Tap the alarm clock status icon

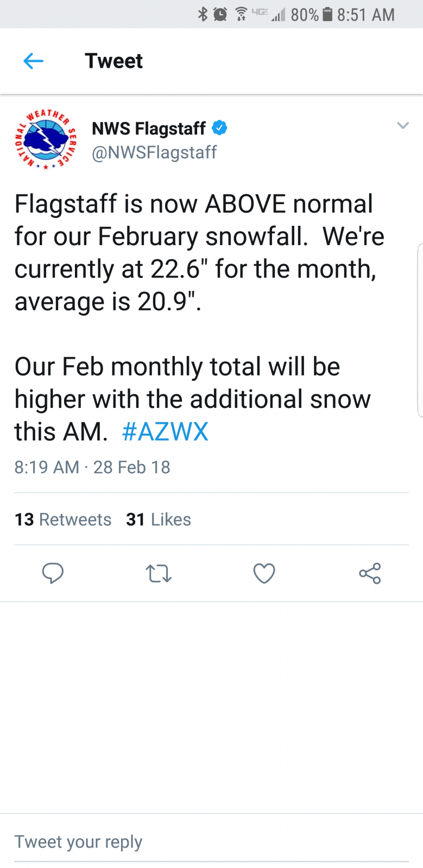pyautogui.click(x=220, y=14)
